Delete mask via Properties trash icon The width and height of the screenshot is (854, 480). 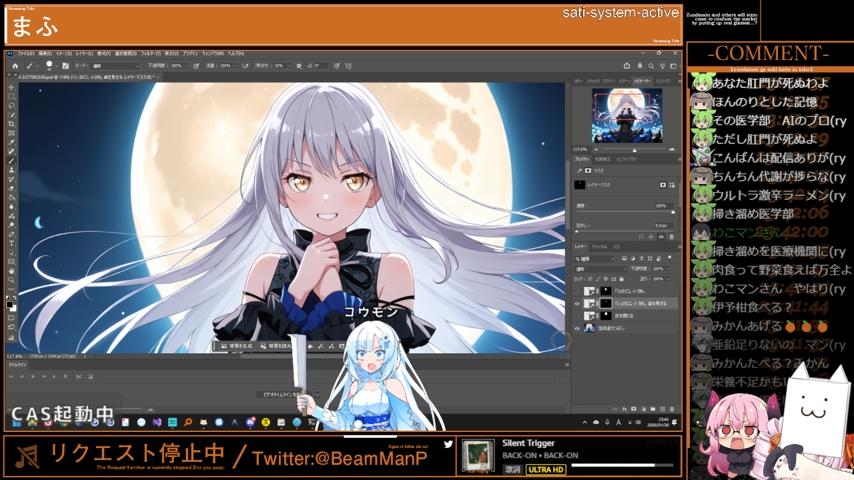(x=672, y=237)
